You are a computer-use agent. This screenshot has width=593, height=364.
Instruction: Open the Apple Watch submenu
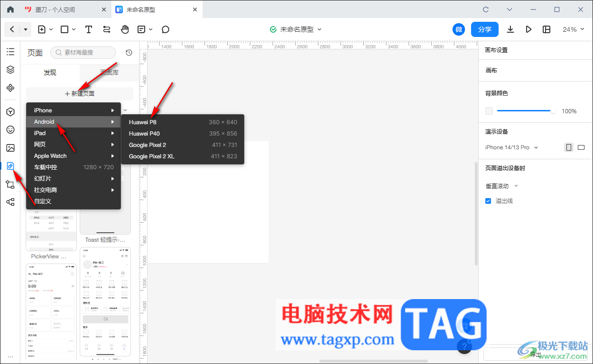[x=74, y=156]
